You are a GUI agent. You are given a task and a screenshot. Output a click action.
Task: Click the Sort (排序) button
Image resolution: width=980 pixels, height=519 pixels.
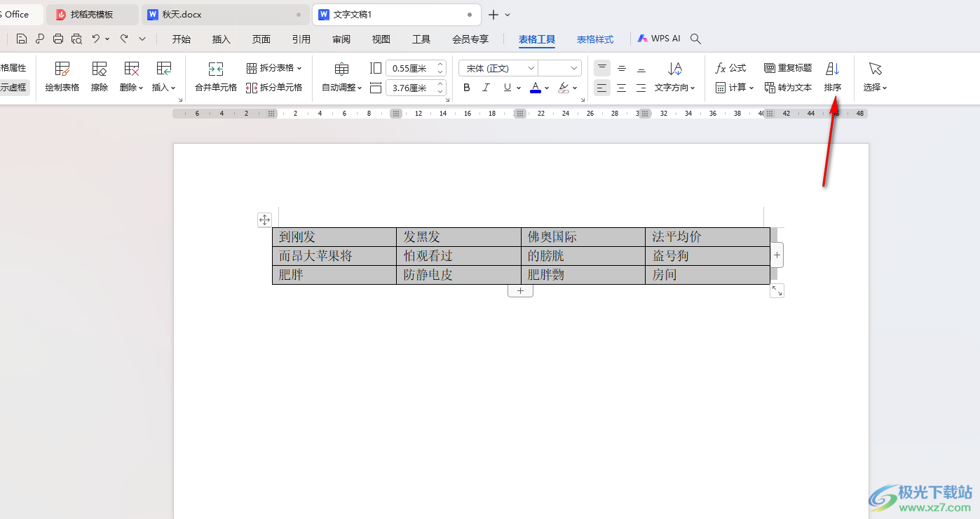click(833, 77)
